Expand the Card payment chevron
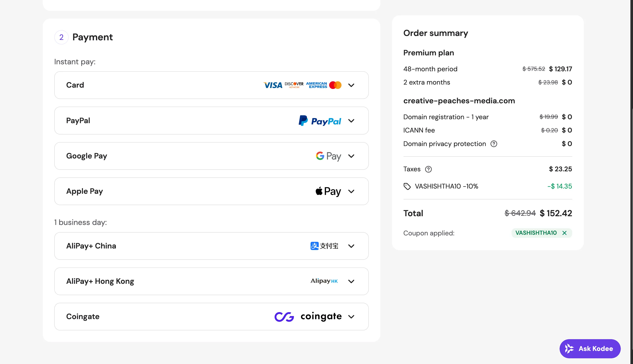 (x=351, y=85)
